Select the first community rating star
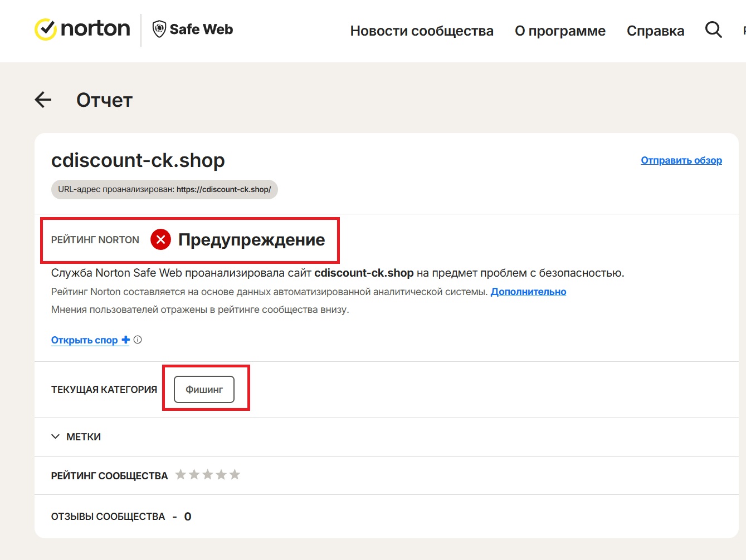This screenshot has height=560, width=746. point(181,475)
